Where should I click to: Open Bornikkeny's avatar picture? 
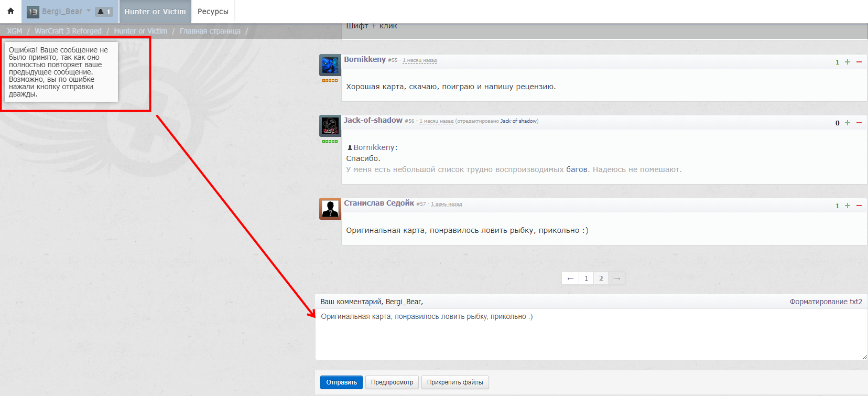[x=330, y=66]
